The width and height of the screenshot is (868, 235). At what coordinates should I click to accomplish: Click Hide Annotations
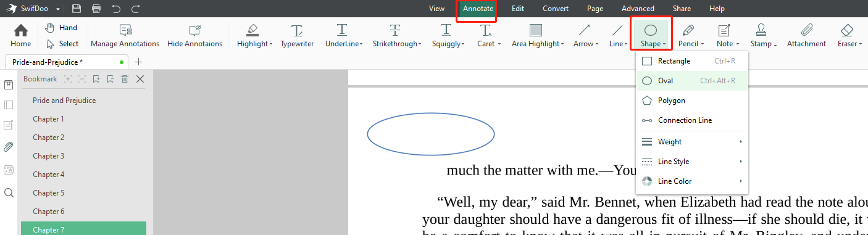coord(194,36)
